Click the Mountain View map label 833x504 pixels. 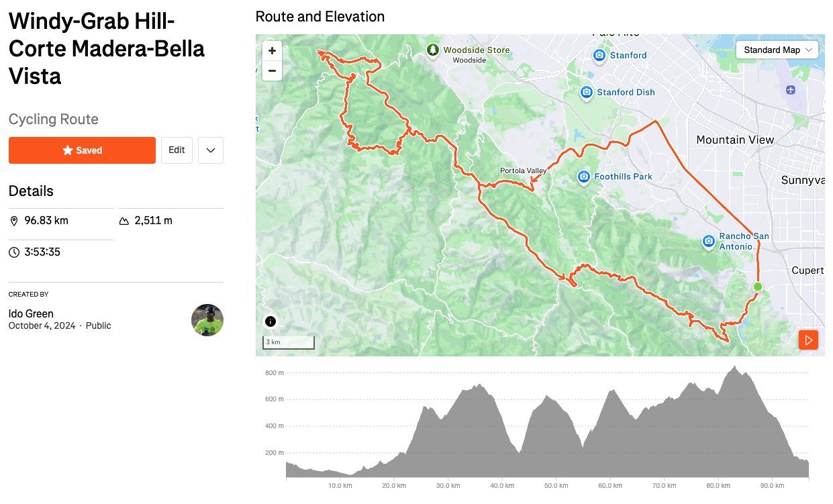tap(735, 140)
